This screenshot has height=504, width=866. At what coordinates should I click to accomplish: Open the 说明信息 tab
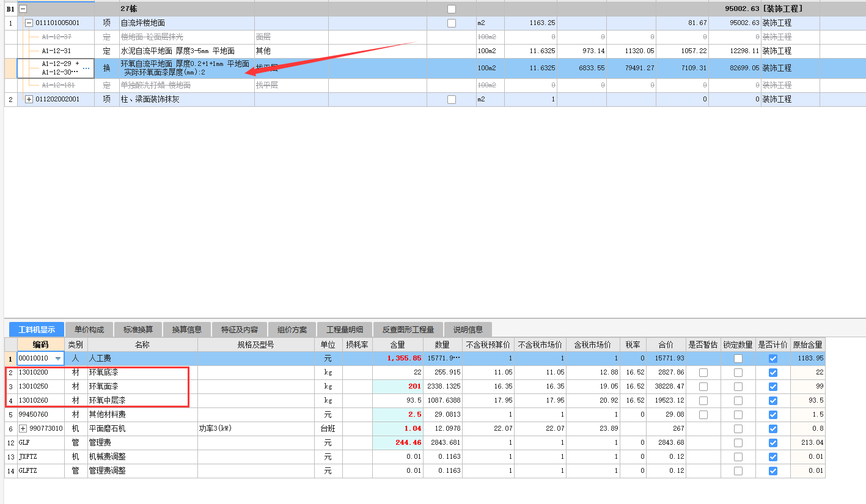tap(468, 330)
